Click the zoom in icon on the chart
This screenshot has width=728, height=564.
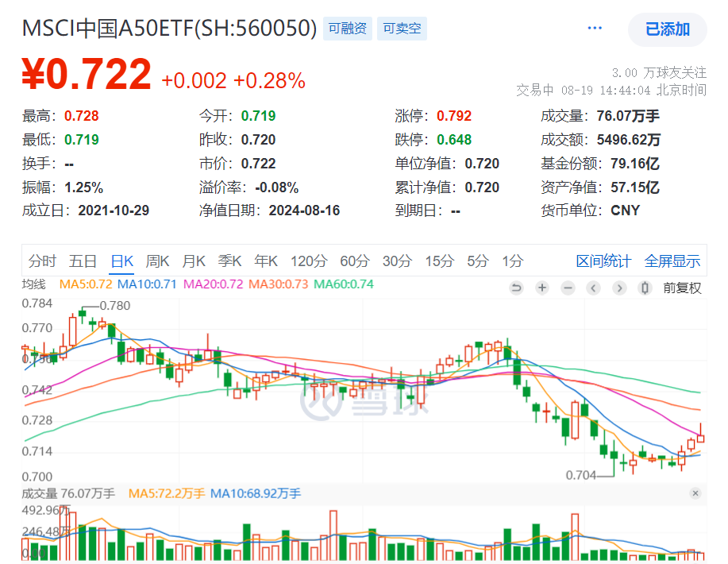[x=541, y=288]
